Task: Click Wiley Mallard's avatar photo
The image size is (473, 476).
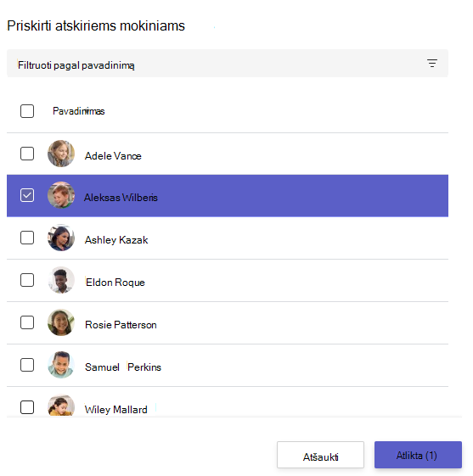Action: pos(61,406)
